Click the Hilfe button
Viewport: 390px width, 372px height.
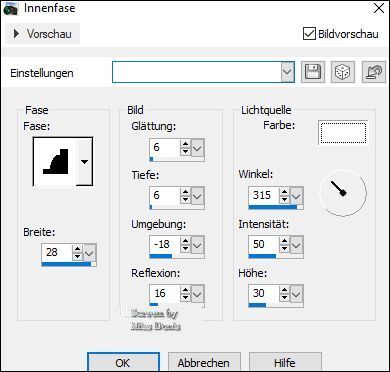pyautogui.click(x=285, y=362)
